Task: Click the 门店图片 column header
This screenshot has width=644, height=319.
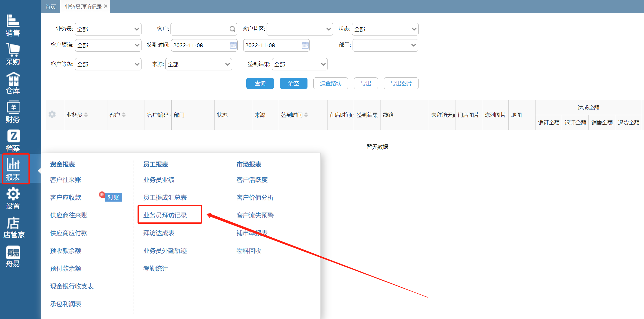Action: pos(468,115)
